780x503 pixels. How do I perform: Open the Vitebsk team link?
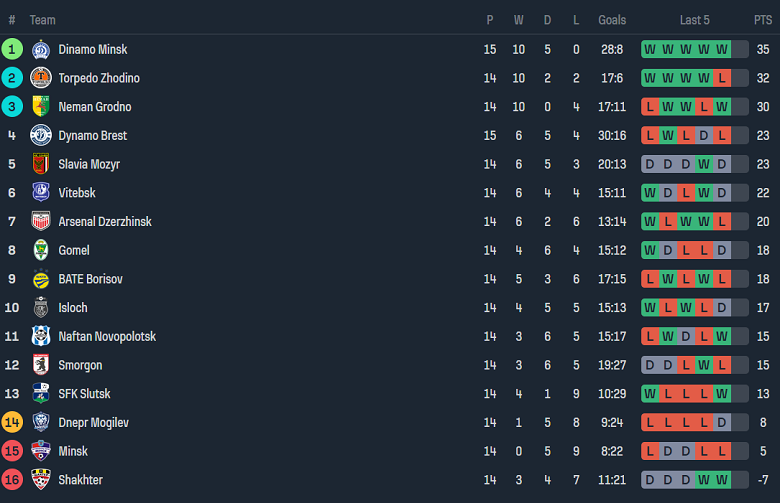click(76, 193)
